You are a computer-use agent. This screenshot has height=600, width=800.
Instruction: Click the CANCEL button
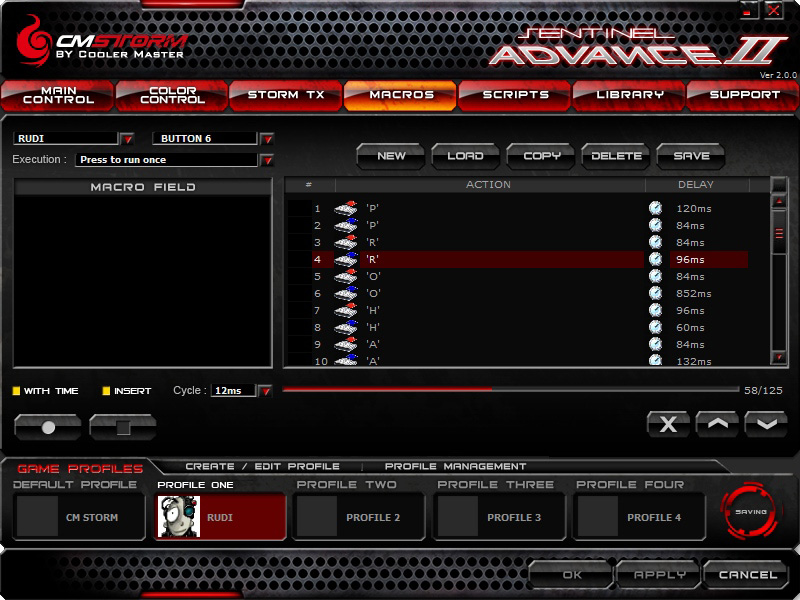(746, 574)
